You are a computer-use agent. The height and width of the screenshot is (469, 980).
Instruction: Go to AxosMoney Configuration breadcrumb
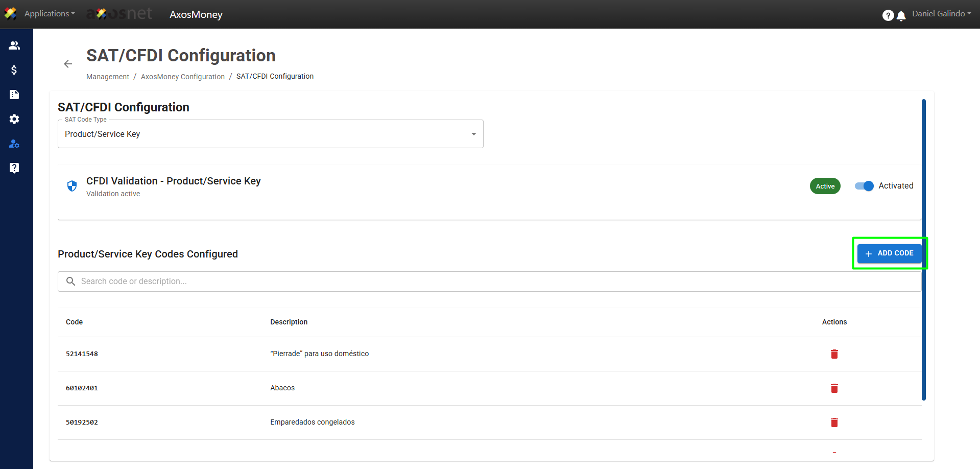(182, 77)
